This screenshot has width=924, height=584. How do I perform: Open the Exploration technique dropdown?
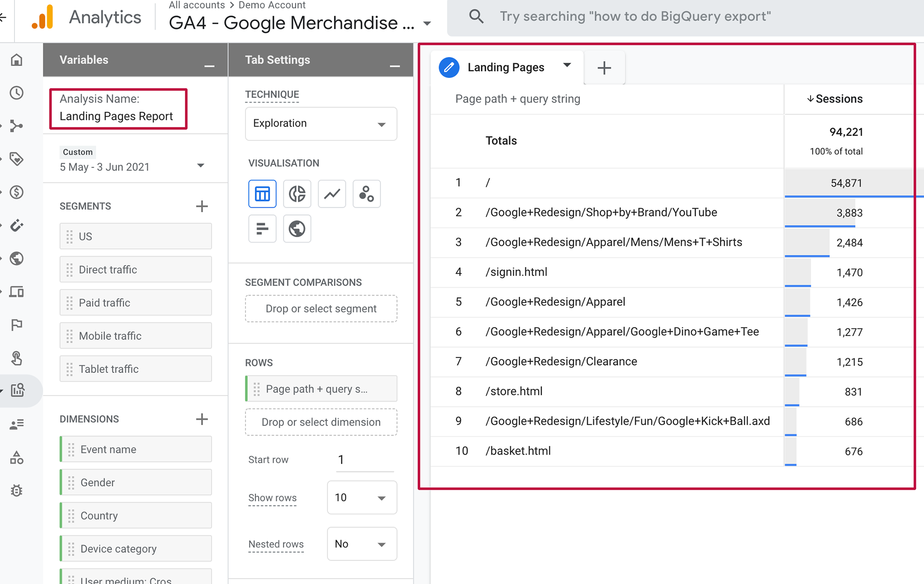coord(321,124)
